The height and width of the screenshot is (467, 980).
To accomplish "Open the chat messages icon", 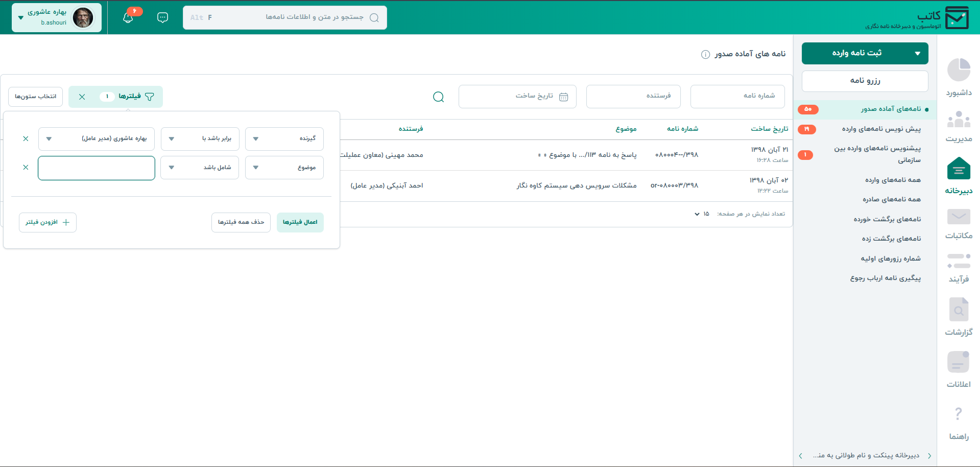I will coord(162,18).
